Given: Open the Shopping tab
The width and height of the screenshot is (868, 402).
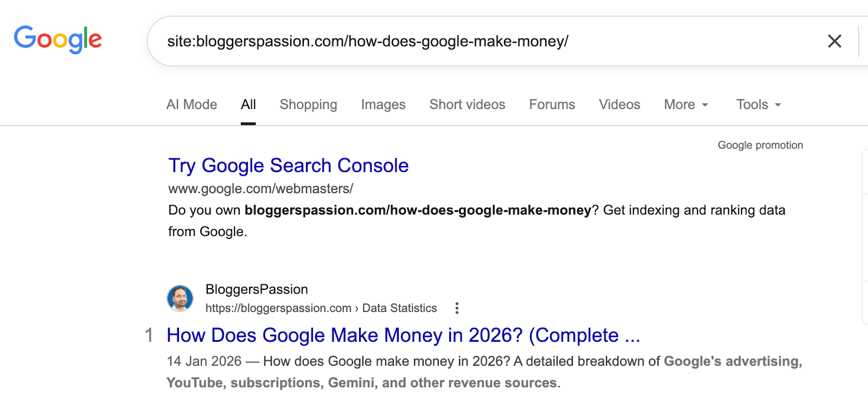Looking at the screenshot, I should tap(308, 104).
